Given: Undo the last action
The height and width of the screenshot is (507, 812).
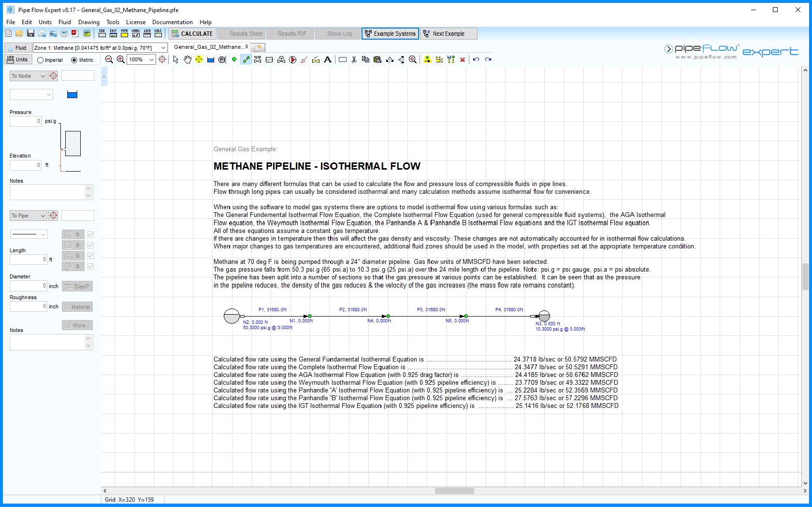Looking at the screenshot, I should tap(476, 59).
